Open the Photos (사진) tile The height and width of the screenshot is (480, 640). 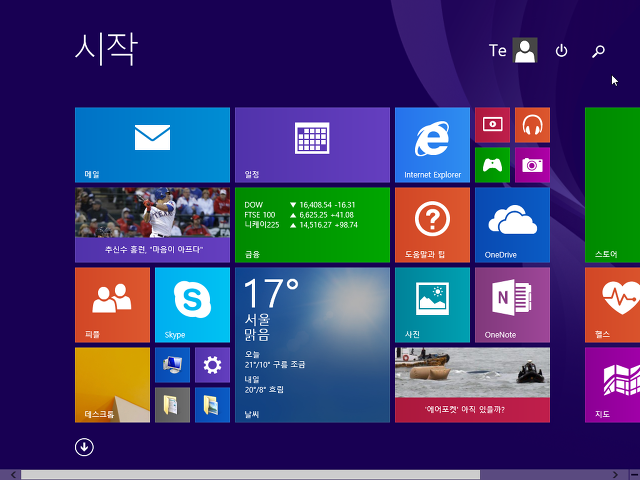432,305
